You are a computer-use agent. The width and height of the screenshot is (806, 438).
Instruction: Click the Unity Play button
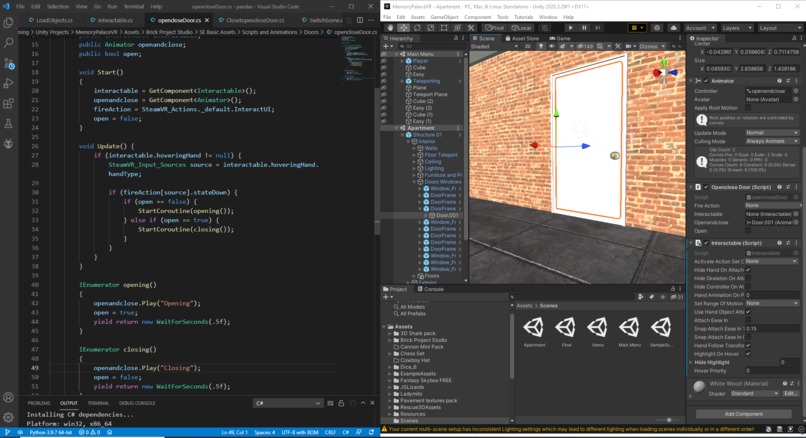(x=570, y=28)
